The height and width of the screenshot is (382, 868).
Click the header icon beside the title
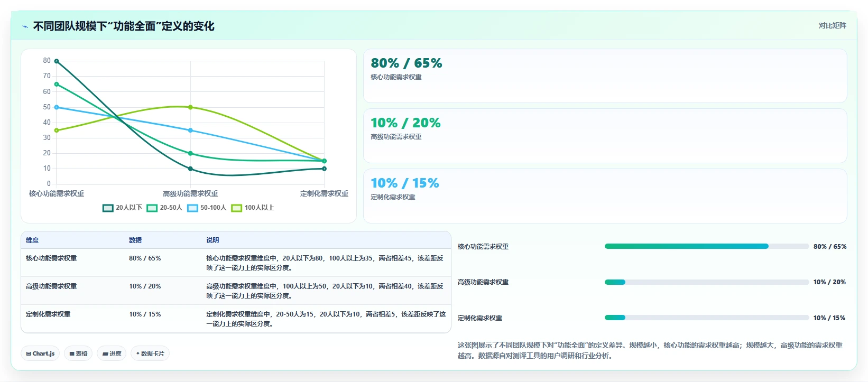pos(25,26)
